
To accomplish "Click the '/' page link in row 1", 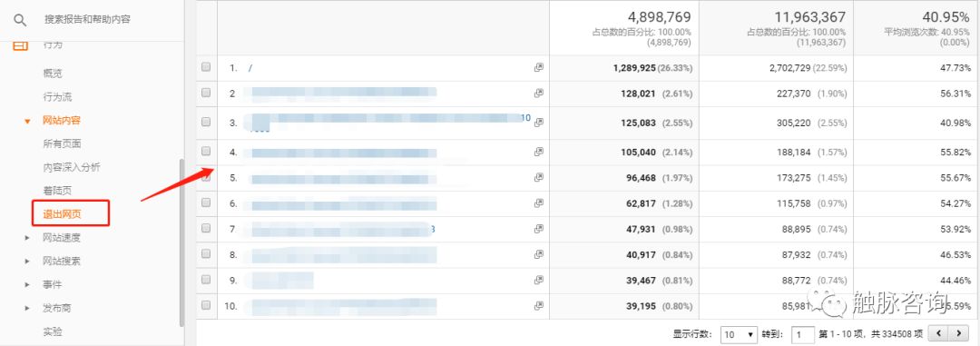I will pos(250,68).
